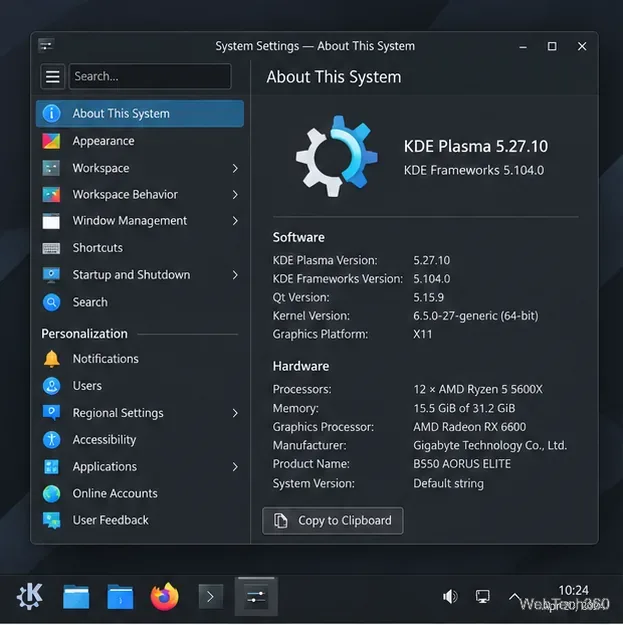
Task: Click the Regional Settings icon
Action: click(51, 413)
